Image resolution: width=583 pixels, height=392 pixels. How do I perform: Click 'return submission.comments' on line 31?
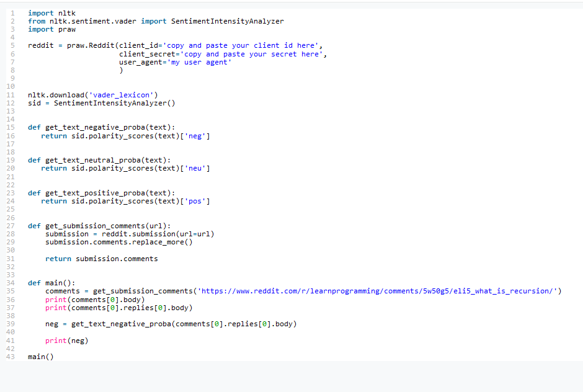(102, 259)
